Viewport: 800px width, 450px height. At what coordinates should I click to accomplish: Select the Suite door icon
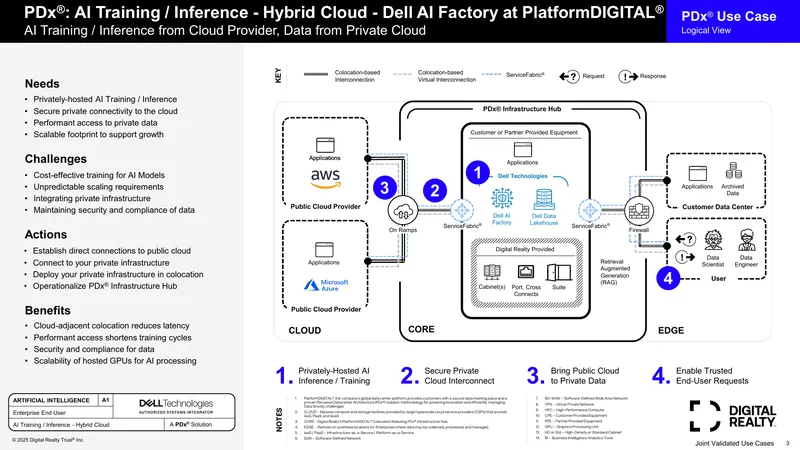(x=559, y=272)
